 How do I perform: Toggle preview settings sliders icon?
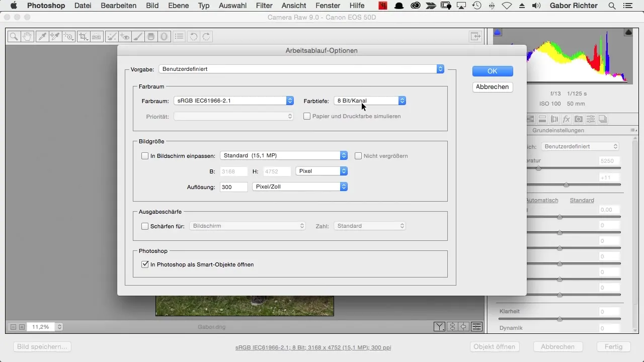pos(477,327)
